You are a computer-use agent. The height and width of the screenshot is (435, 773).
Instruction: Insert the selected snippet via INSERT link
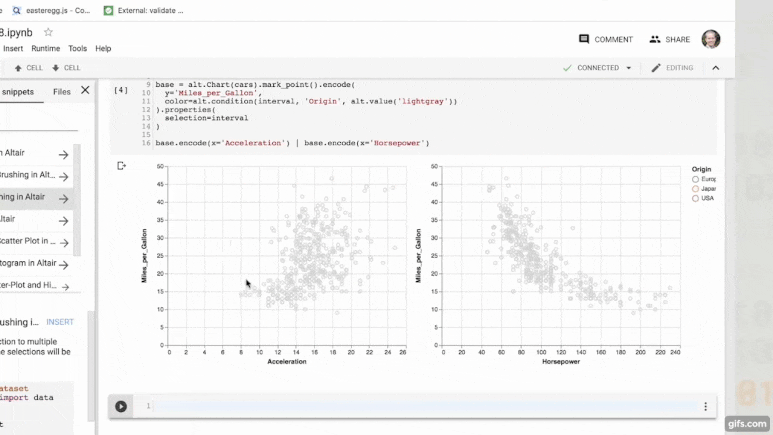pyautogui.click(x=60, y=322)
